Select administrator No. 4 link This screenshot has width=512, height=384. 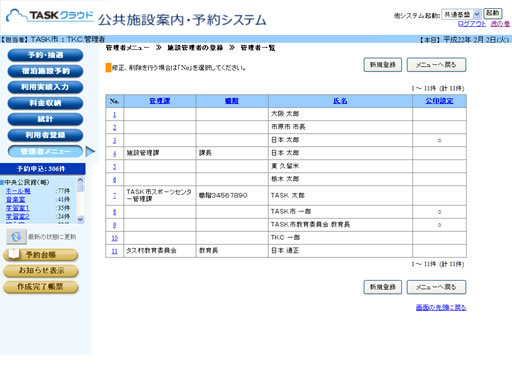click(114, 153)
